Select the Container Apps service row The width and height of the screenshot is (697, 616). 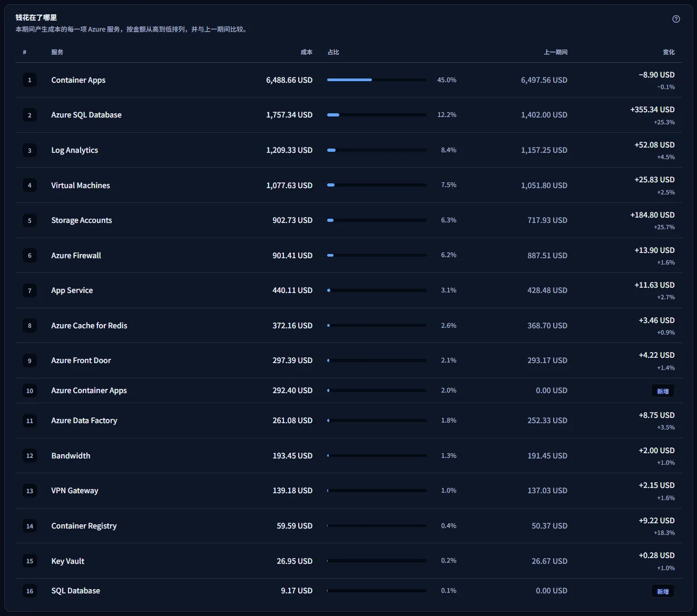coord(349,80)
